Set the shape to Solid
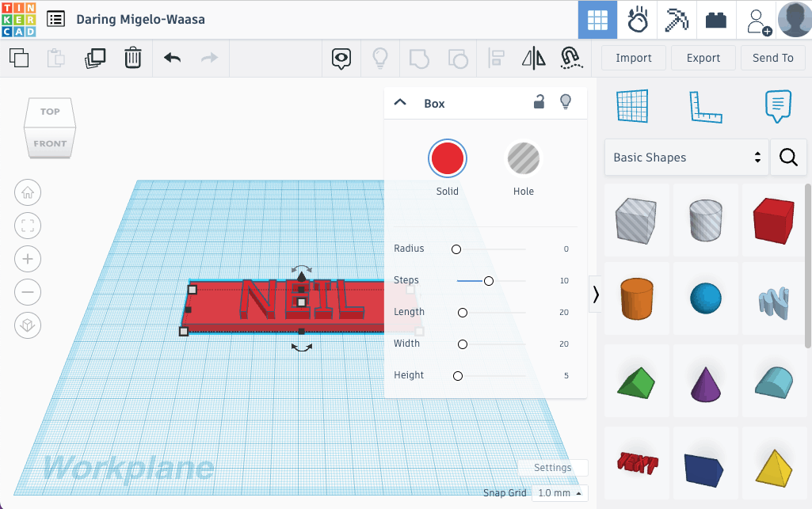 pos(447,159)
